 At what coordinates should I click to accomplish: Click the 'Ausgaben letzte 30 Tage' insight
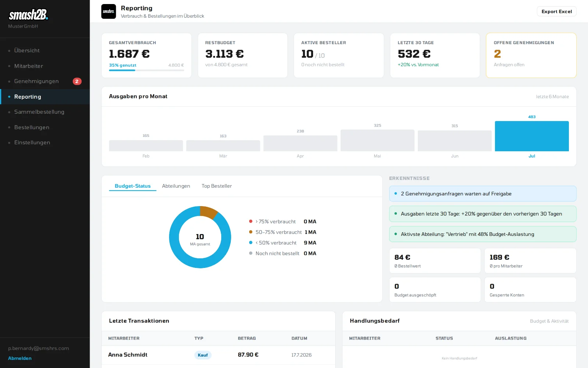[483, 214]
